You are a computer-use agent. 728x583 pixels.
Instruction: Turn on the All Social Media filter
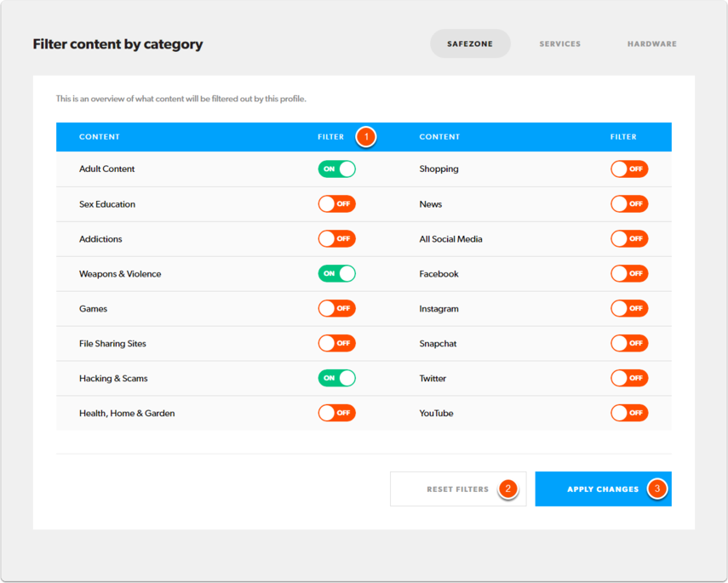(628, 238)
